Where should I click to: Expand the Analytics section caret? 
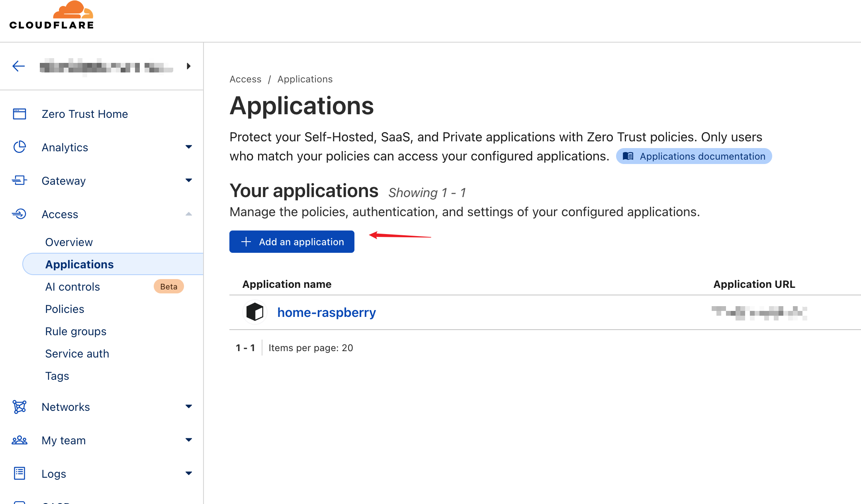coord(189,147)
